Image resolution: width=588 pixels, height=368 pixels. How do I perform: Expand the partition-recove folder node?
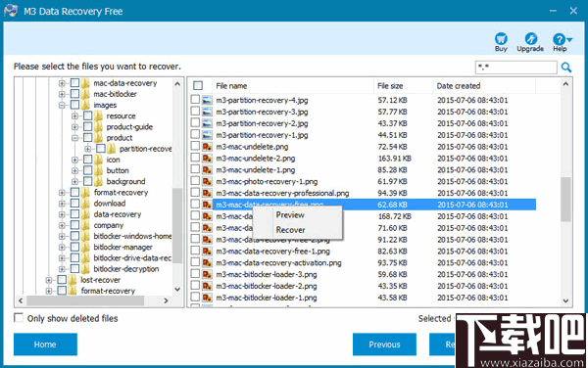[87, 149]
